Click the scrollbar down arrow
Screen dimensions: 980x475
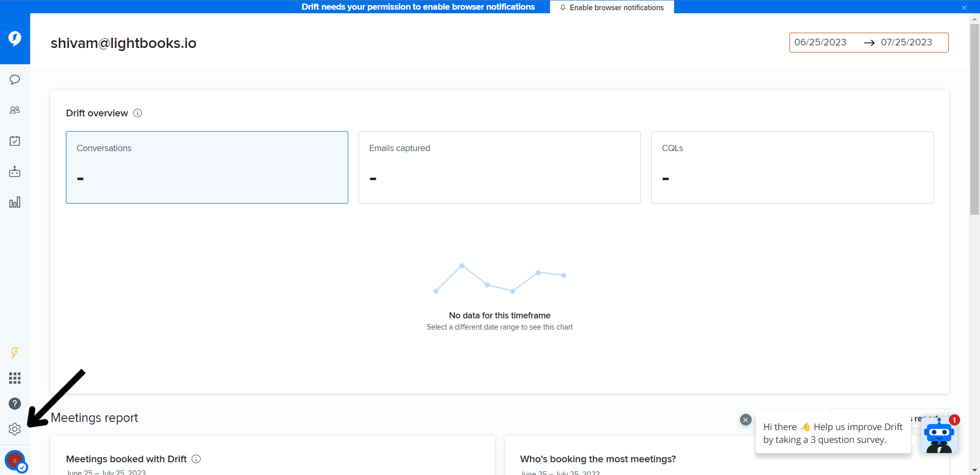[975, 470]
